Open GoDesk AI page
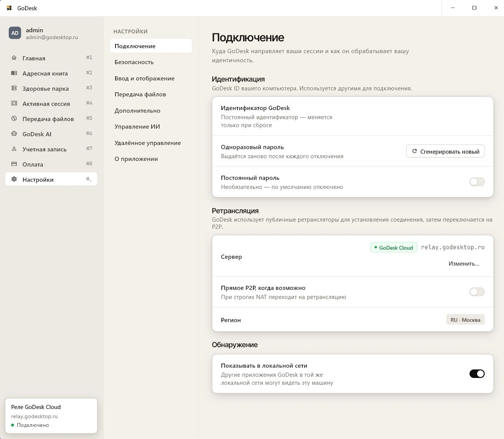504x439 pixels. (x=51, y=134)
